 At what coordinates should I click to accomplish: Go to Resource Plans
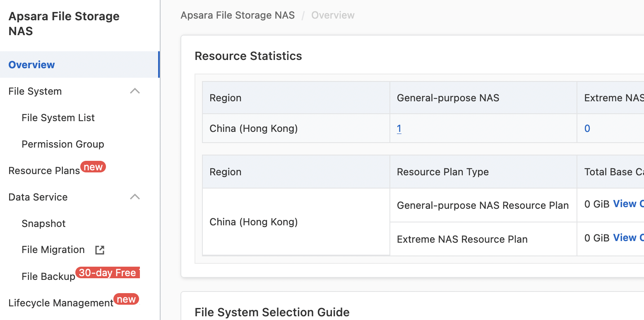click(44, 171)
